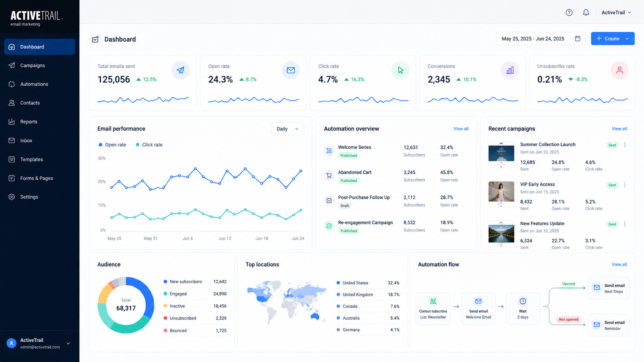
Task: Click View all in Automation overview
Action: tap(461, 129)
